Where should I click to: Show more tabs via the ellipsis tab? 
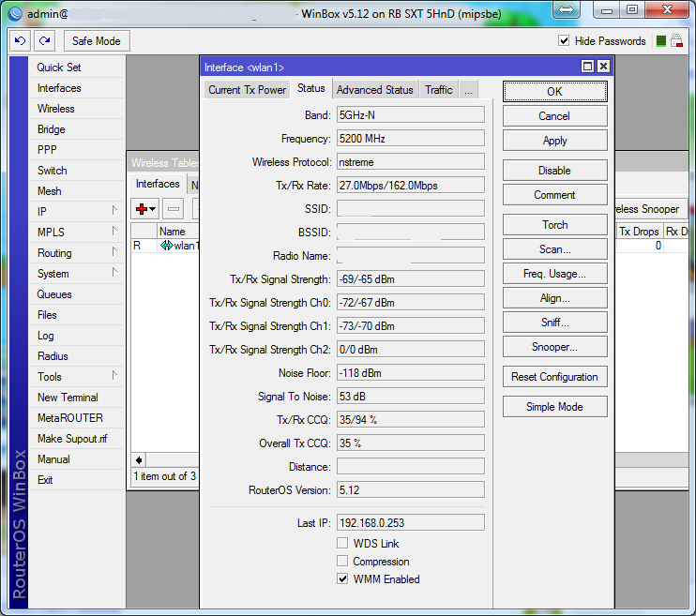click(468, 90)
